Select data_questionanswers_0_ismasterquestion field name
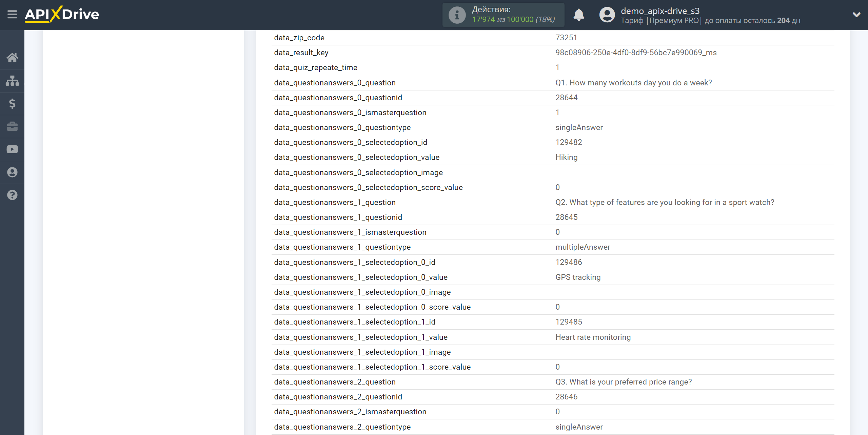 (x=350, y=112)
